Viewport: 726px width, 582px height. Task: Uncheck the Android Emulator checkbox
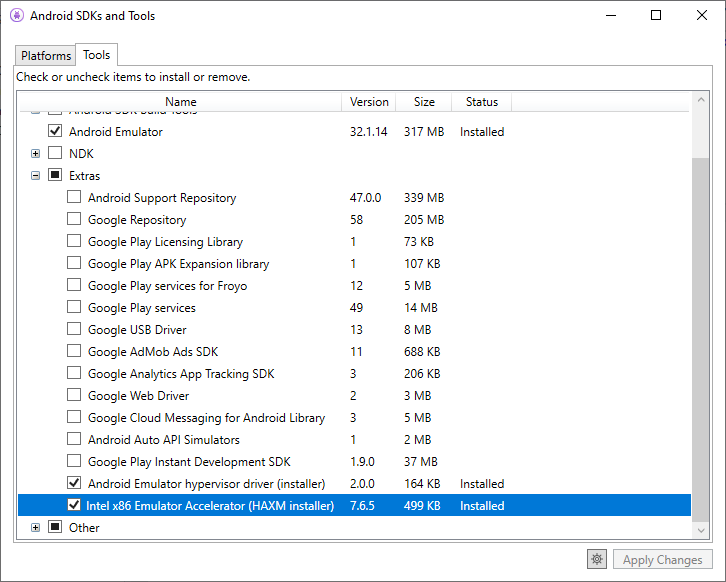pyautogui.click(x=55, y=131)
